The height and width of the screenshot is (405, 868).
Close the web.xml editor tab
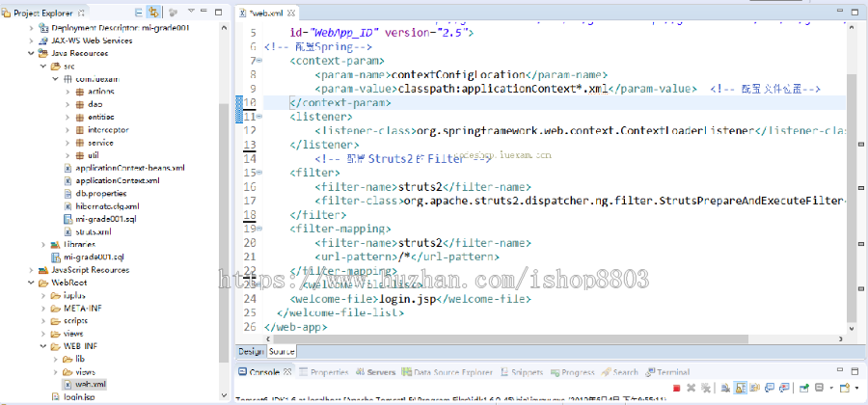291,13
